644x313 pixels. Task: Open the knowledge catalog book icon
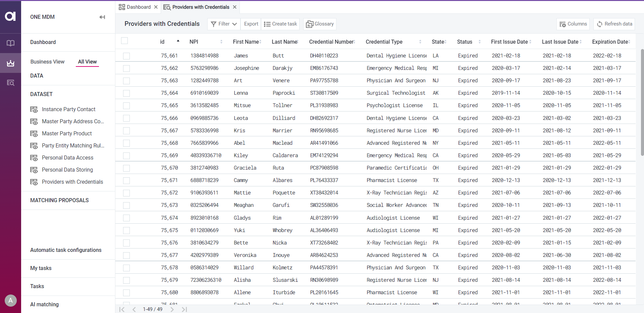[x=10, y=43]
